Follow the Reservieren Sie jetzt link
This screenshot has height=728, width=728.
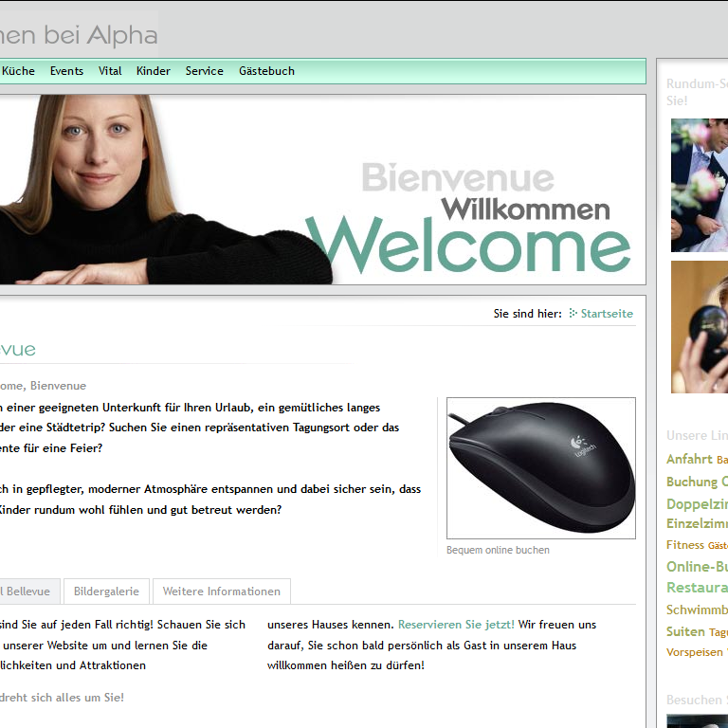pos(456,625)
